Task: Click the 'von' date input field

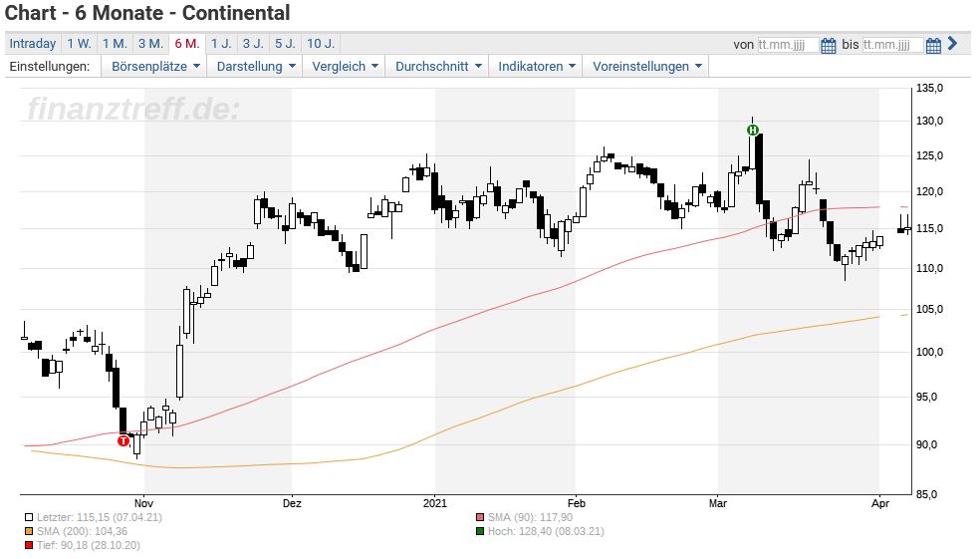Action: [788, 45]
